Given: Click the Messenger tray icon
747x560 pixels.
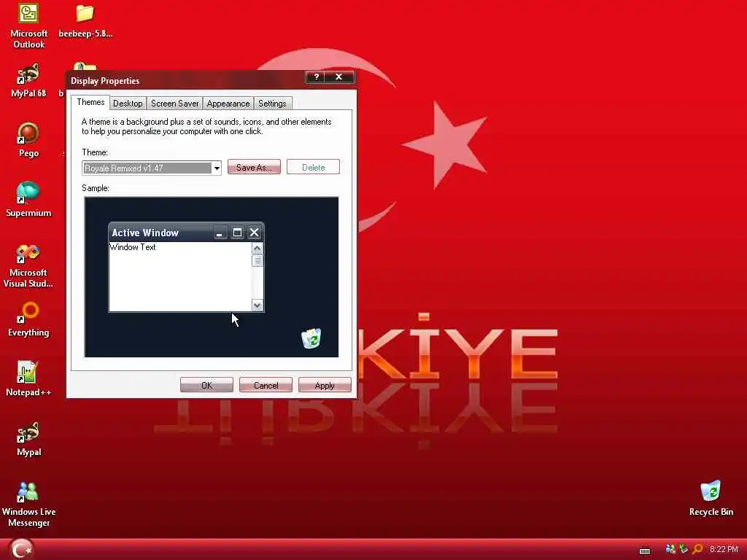Looking at the screenshot, I should pyautogui.click(x=670, y=549).
